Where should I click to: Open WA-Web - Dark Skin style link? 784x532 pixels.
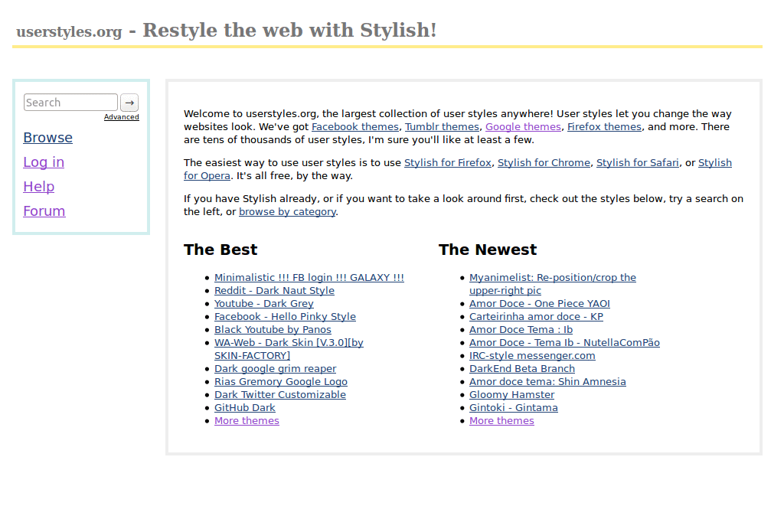click(289, 343)
